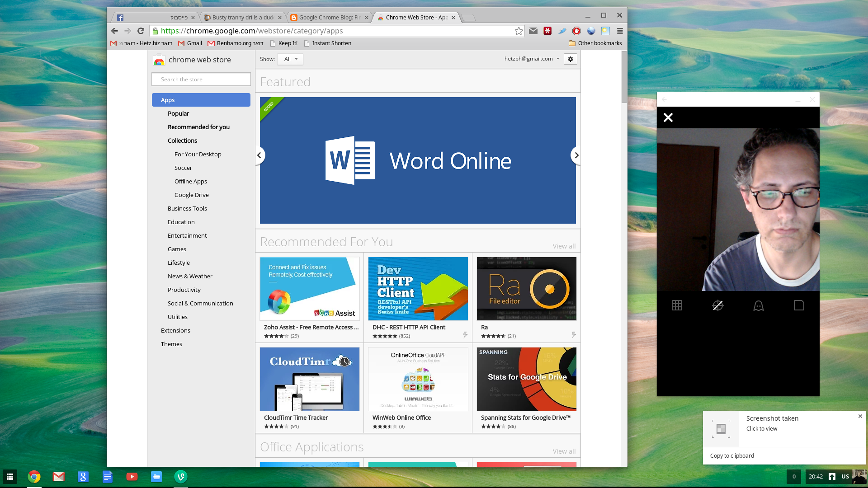This screenshot has width=868, height=488.
Task: Open the Files app from shelf
Action: click(156, 477)
